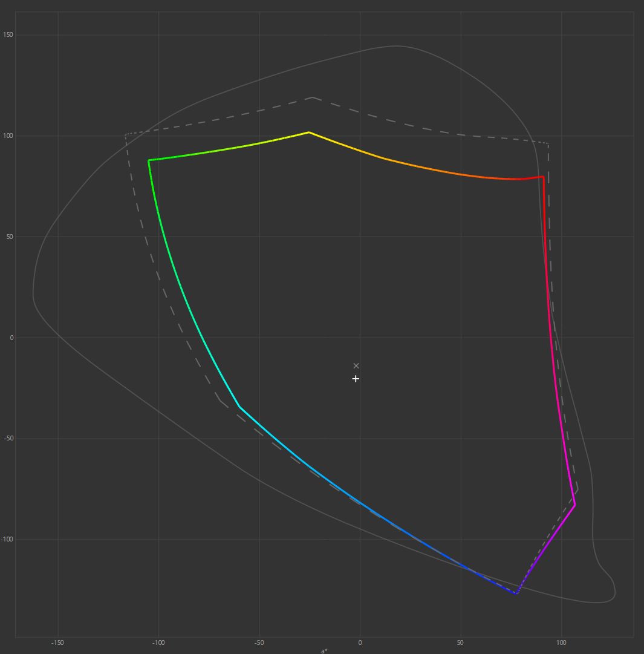Click the 0 label on the horizontal axis
This screenshot has height=654, width=644.
(x=360, y=643)
